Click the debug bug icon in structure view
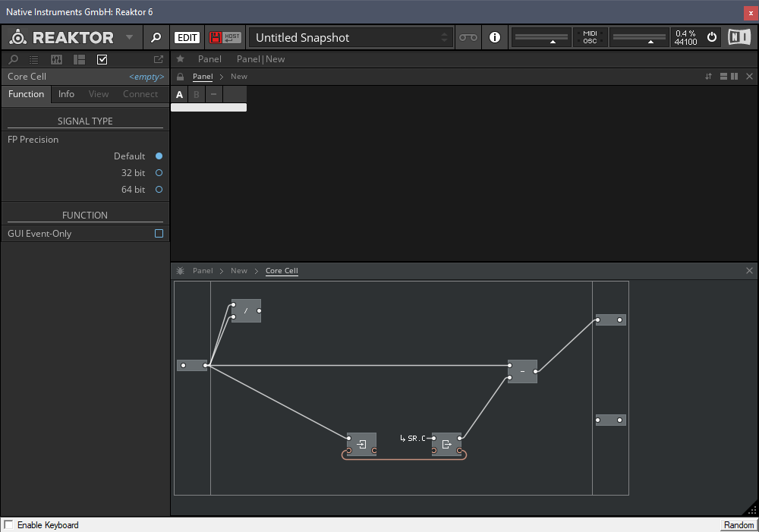Screen dimensions: 759x532 pyautogui.click(x=180, y=271)
